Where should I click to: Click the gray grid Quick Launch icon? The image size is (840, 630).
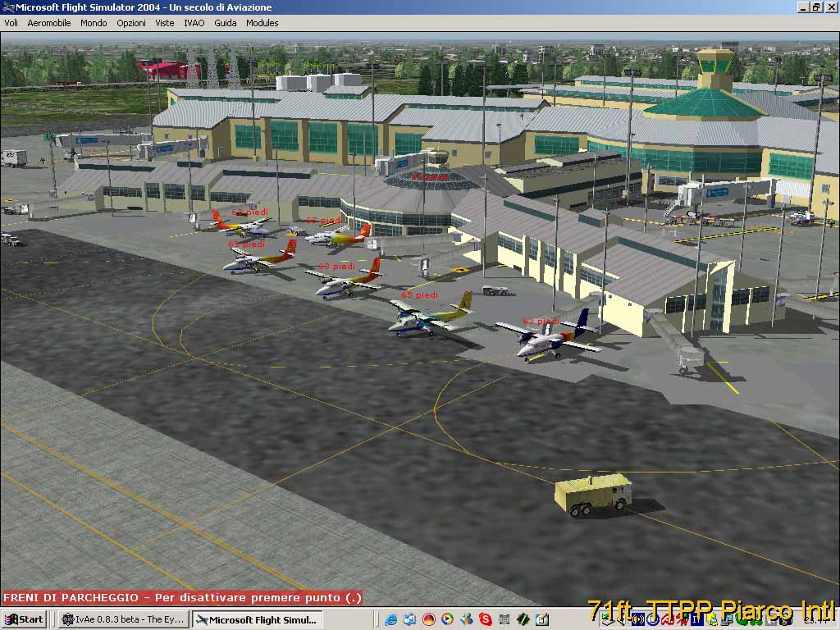coord(504,619)
